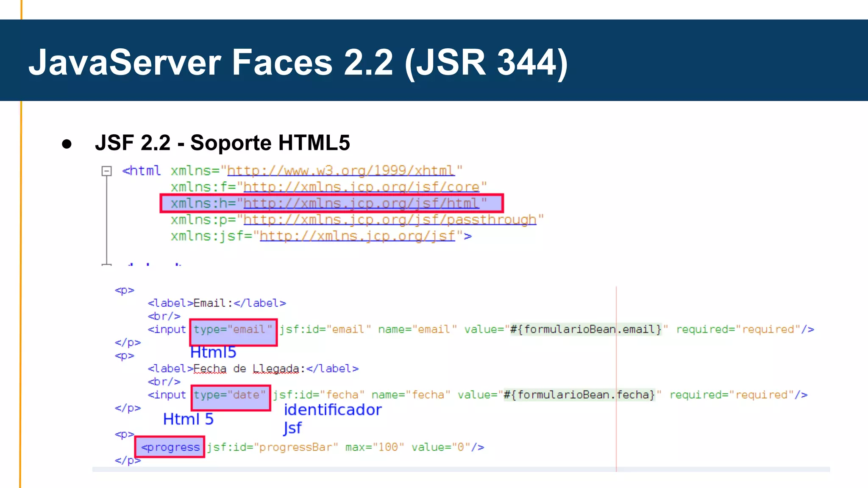Click the type="date" attribute
This screenshot has width=868, height=488.
tap(230, 395)
